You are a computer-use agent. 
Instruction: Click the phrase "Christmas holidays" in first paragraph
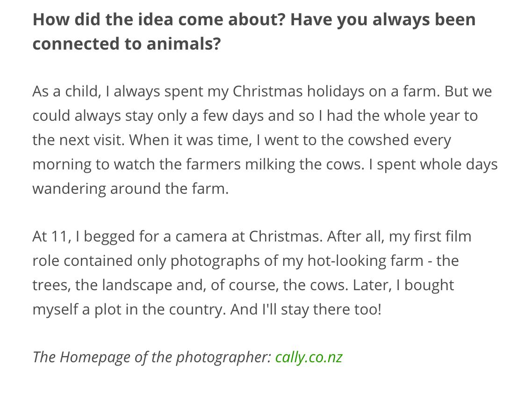coord(296,91)
